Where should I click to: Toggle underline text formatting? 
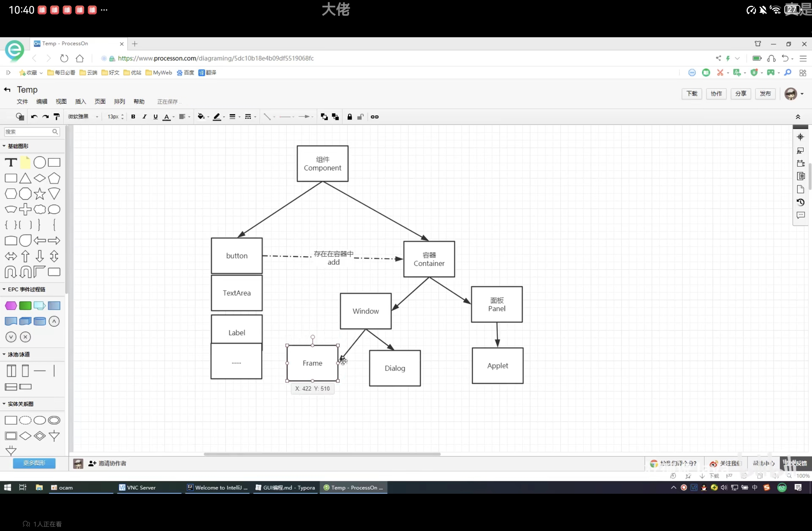155,117
